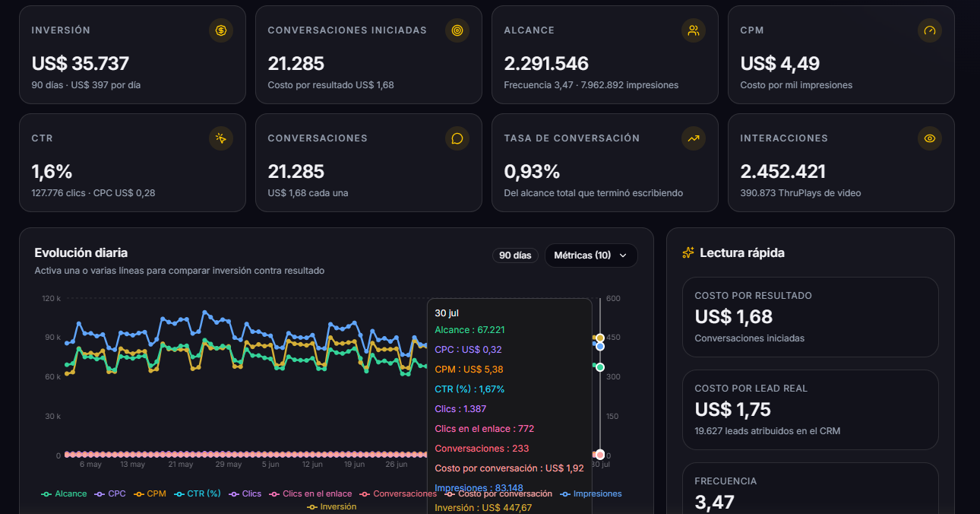This screenshot has width=980, height=514.
Task: Toggle the CPM line in the legend
Action: pos(150,493)
